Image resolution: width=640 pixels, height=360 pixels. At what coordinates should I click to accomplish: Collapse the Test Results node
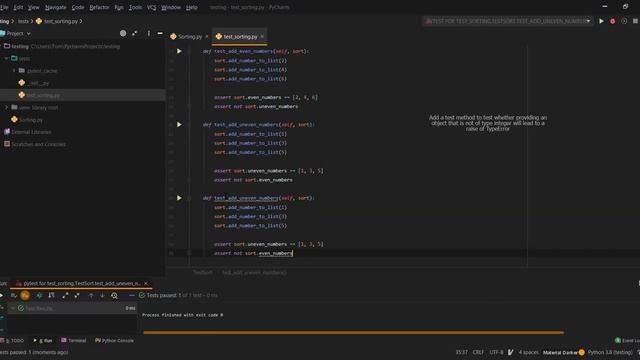pyautogui.click(x=13, y=308)
